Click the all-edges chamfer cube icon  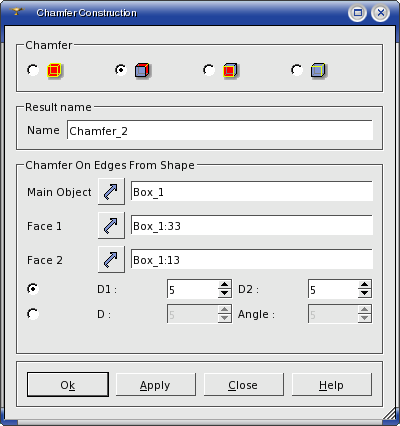(x=54, y=70)
